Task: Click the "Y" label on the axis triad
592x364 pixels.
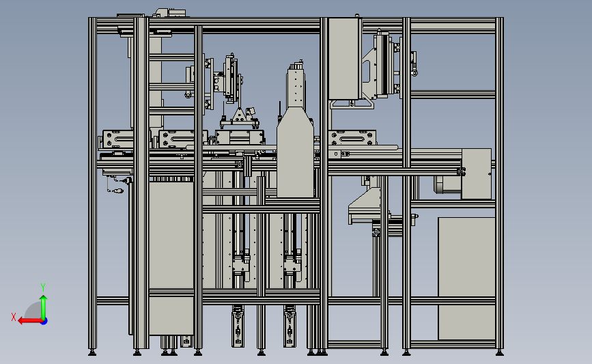Action: [43, 288]
